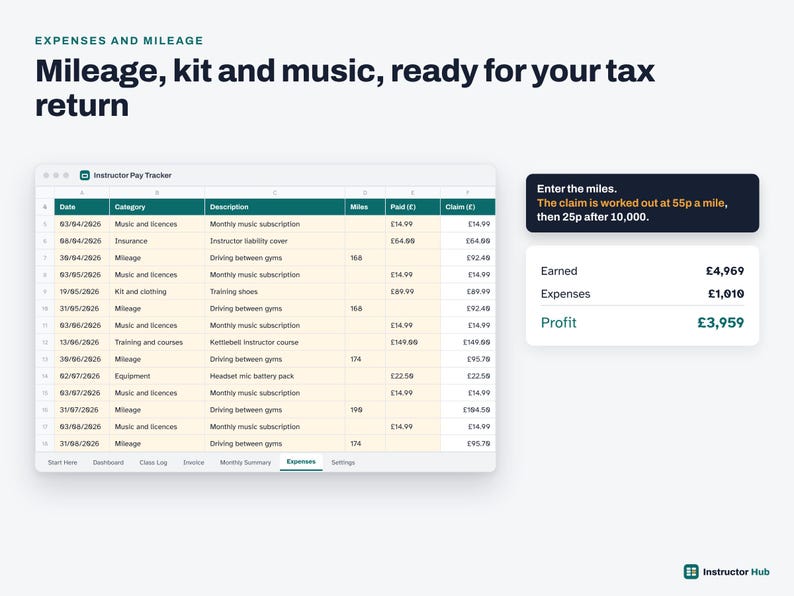
Task: Click the Training and courses cell
Action: tap(157, 342)
